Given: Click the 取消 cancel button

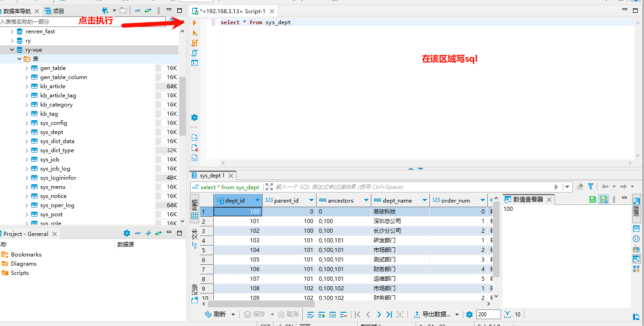Looking at the screenshot, I should (x=289, y=315).
